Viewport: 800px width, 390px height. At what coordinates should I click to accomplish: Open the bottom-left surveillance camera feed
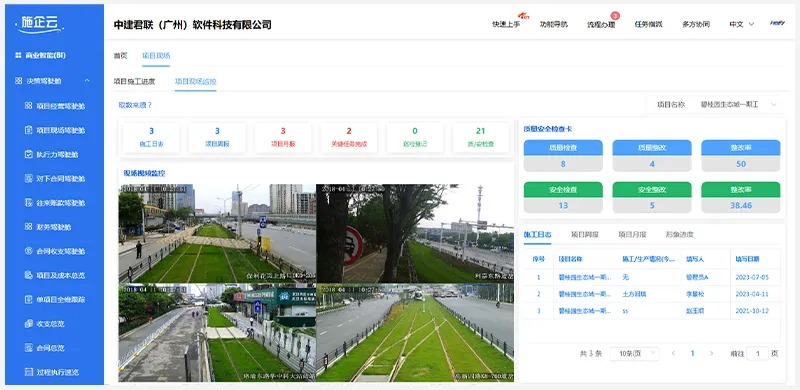[217, 332]
